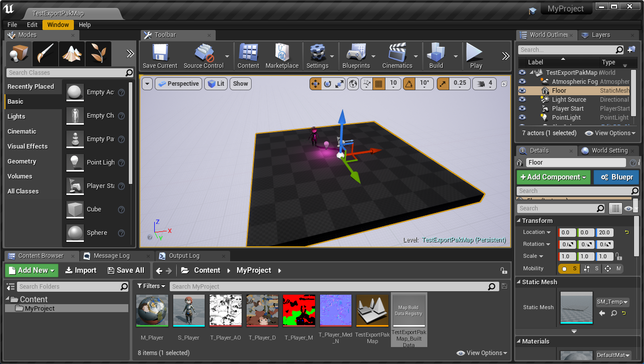Click the Cinematics clapperboard icon
This screenshot has width=644, height=364.
pyautogui.click(x=397, y=52)
